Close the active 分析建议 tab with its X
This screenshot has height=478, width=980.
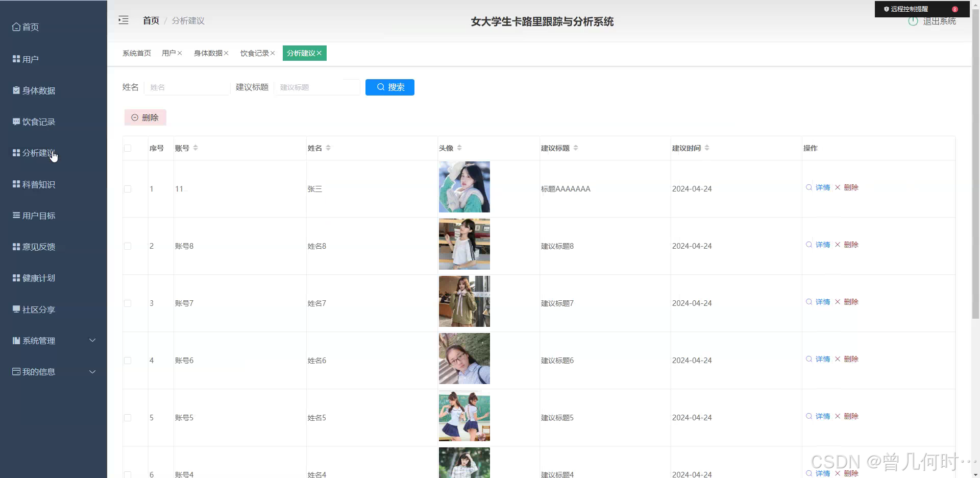(319, 53)
